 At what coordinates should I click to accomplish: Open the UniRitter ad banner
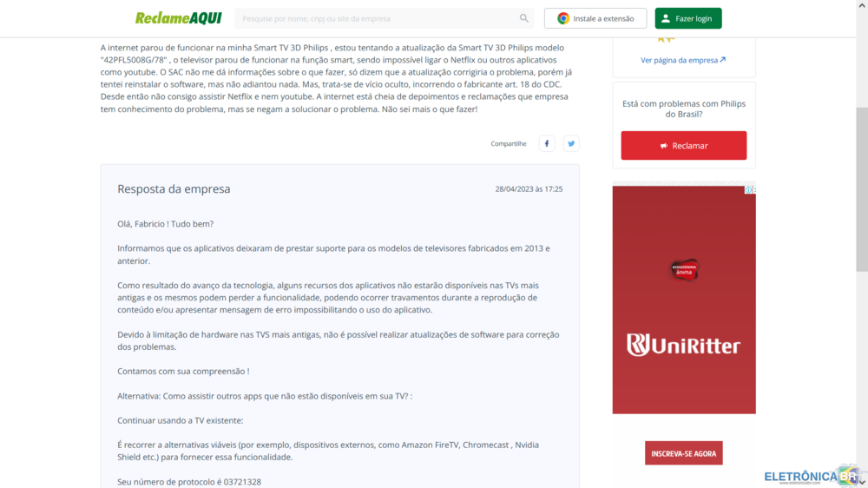pos(684,300)
